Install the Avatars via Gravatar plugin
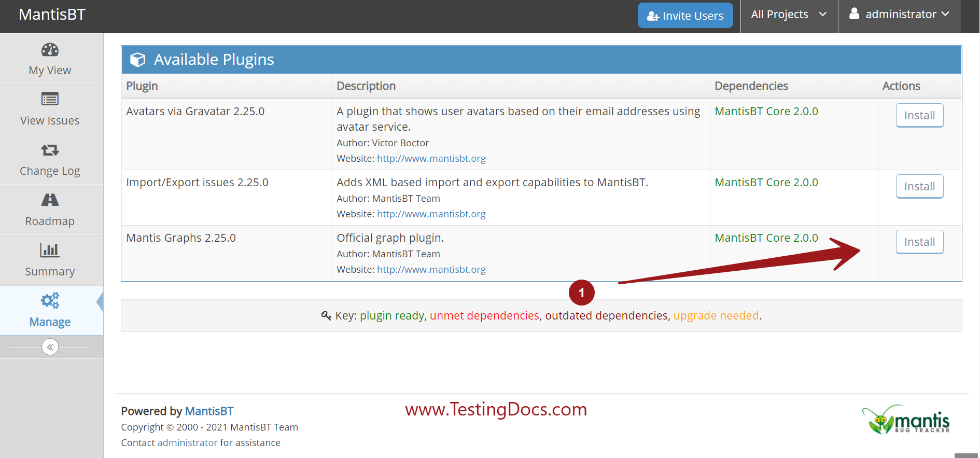 click(919, 115)
